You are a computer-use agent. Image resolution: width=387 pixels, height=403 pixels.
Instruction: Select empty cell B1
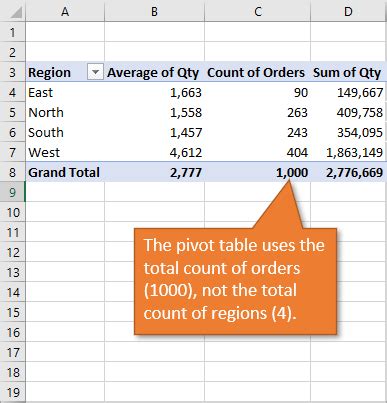[154, 32]
